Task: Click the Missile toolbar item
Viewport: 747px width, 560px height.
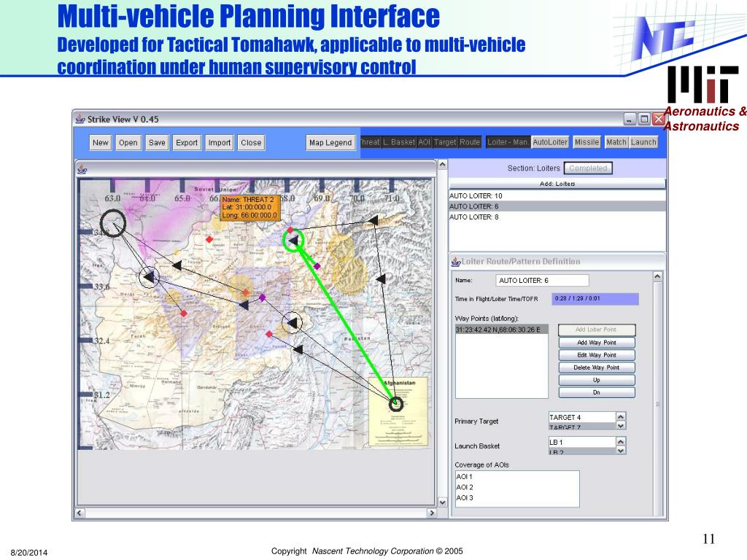Action: tap(587, 142)
